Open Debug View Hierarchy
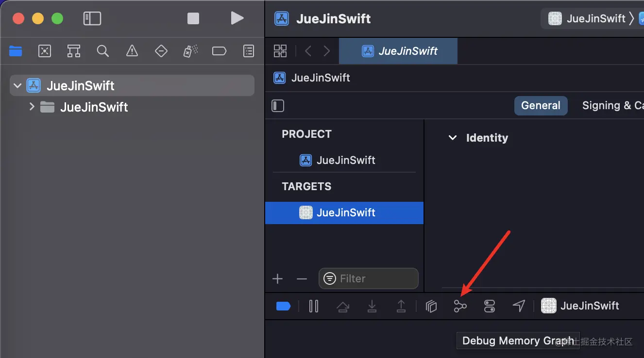 tap(431, 306)
